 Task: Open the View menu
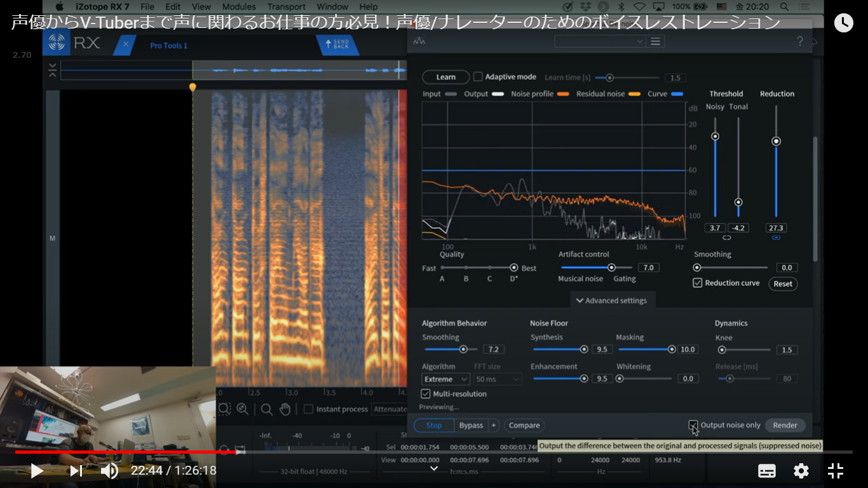coord(201,6)
